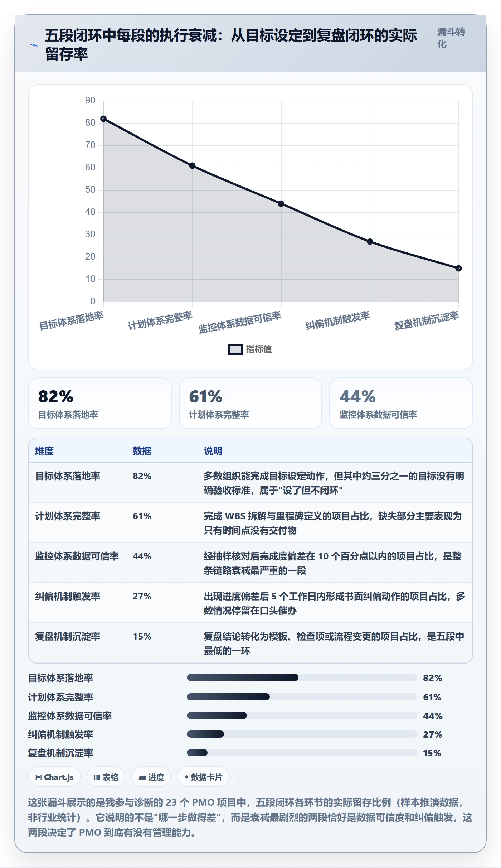Select the 计划体系完整率 table row label
This screenshot has width=501, height=868.
click(x=68, y=516)
